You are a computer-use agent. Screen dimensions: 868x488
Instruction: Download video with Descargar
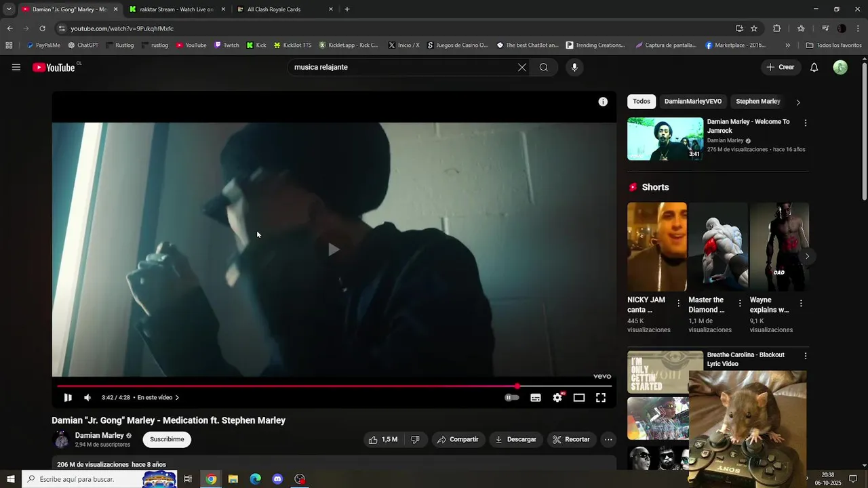tap(516, 439)
